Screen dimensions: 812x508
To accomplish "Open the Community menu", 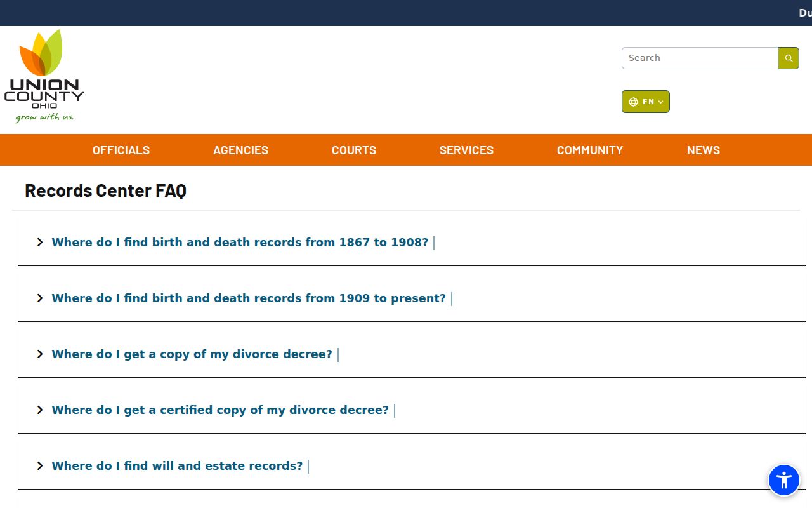I will 590,150.
